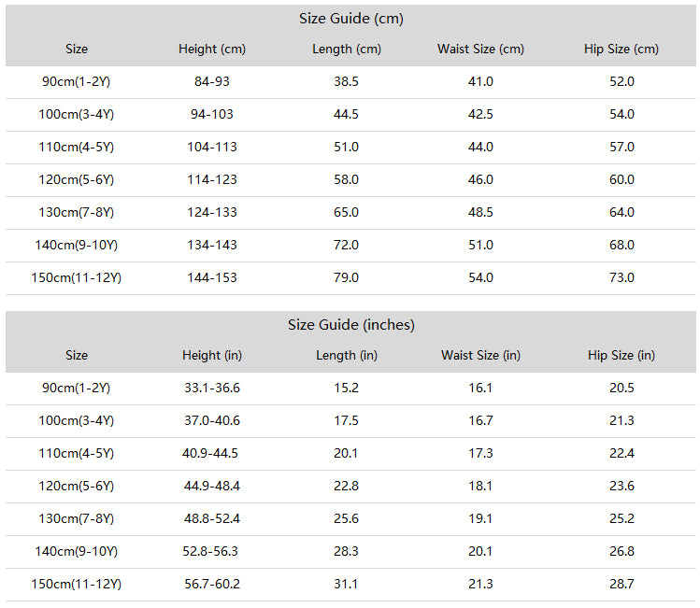The width and height of the screenshot is (700, 608).
Task: Select the 'Height (cm)' column header
Action: point(212,49)
